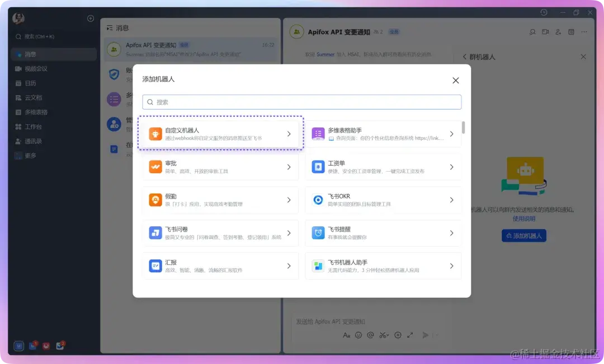The width and height of the screenshot is (604, 364).
Task: Click the 飞书提醒 alarm clock icon
Action: click(318, 233)
